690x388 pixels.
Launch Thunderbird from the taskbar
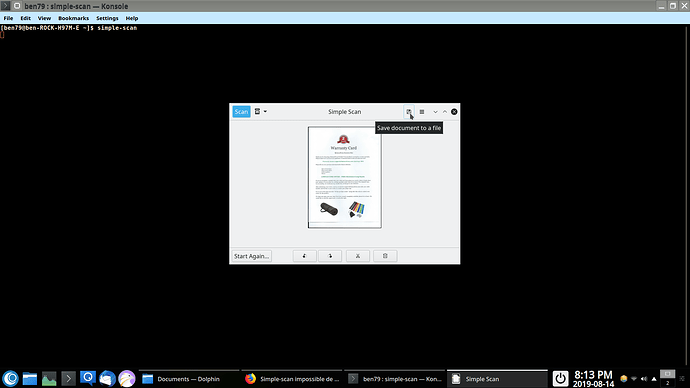click(107, 378)
